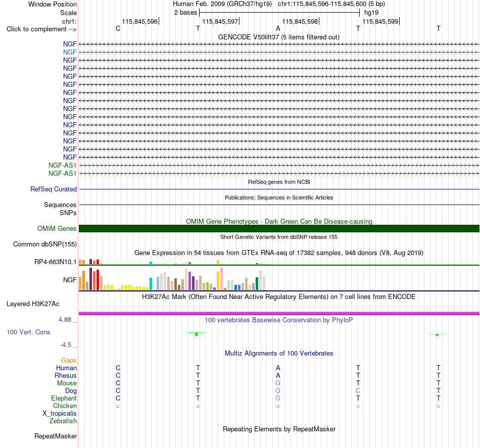Viewport: 480px width, 448px height.
Task: Open '100 vertebrates Basewise Conservation by PhyloP' title
Action: [x=279, y=320]
